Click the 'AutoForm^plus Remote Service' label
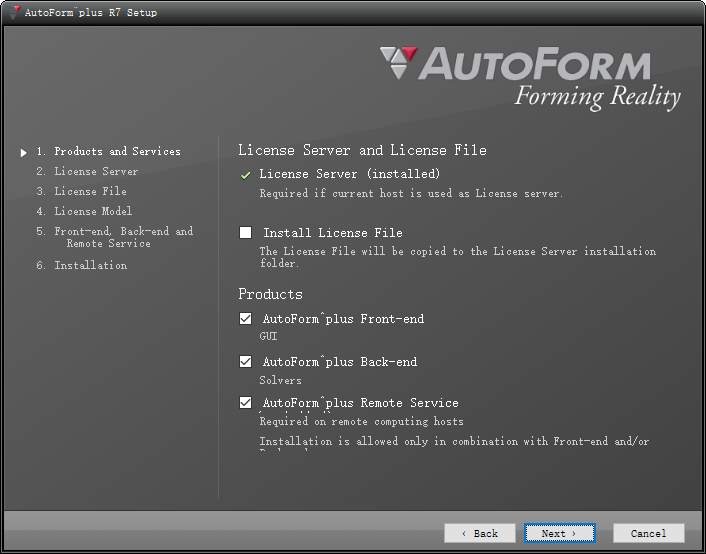706x554 pixels. (x=361, y=403)
